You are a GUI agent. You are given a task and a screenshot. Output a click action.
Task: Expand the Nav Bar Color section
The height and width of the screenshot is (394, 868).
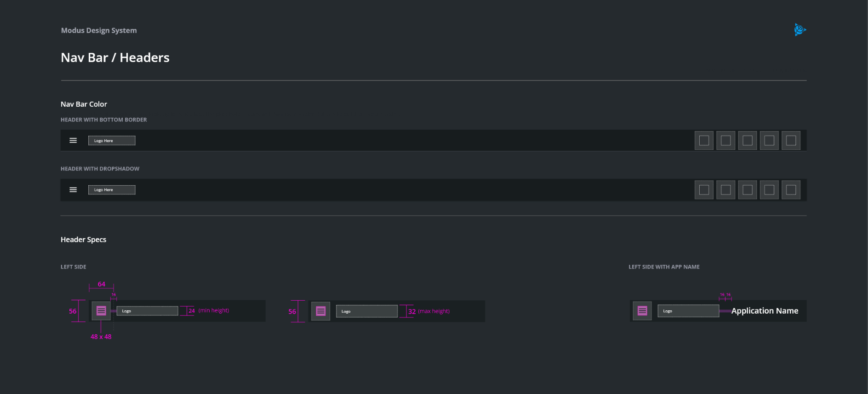click(84, 104)
